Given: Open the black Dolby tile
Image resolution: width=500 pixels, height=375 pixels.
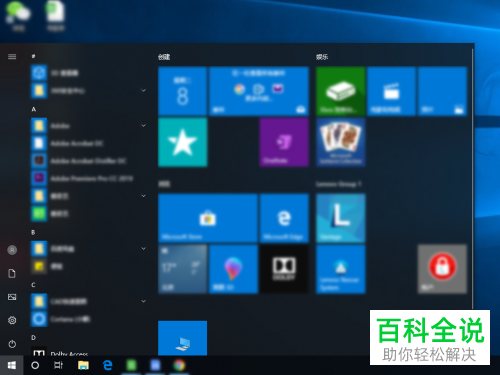Looking at the screenshot, I should point(284,269).
